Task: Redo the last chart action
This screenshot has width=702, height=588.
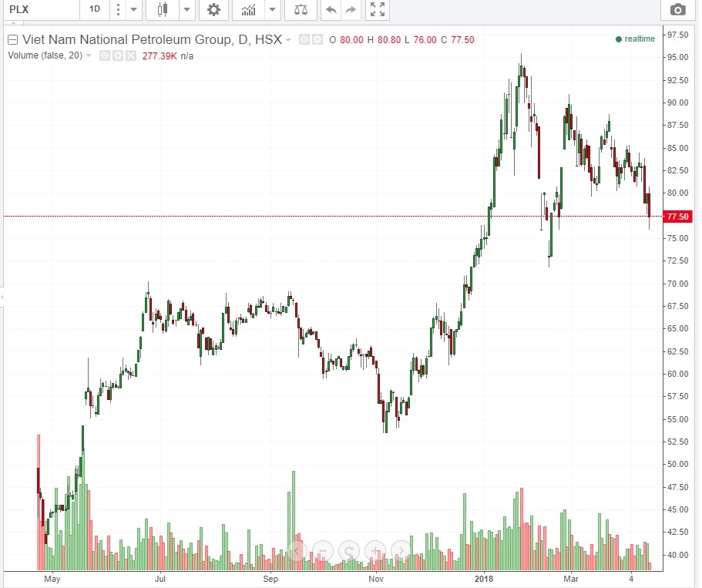Action: (351, 9)
